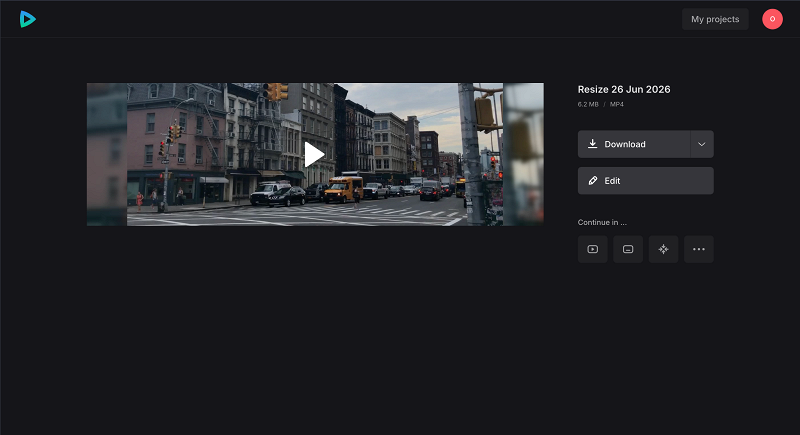The image size is (800, 435).
Task: Show more tools via ellipsis icon
Action: pos(698,249)
